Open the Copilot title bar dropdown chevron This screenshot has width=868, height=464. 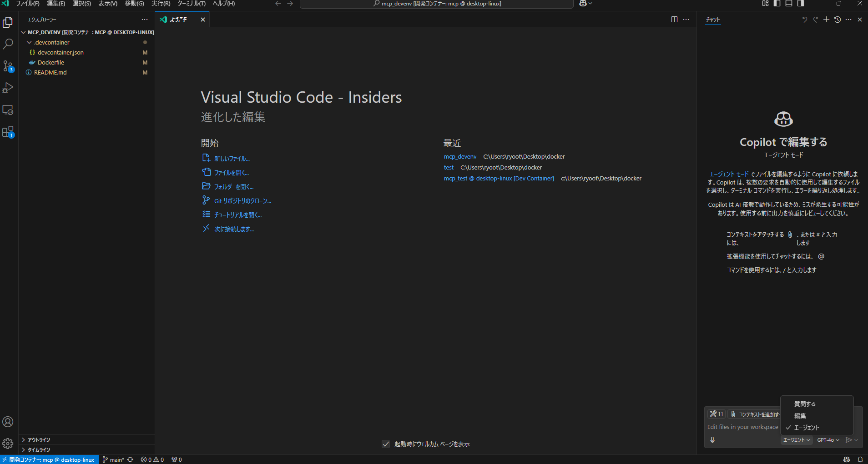coord(590,4)
